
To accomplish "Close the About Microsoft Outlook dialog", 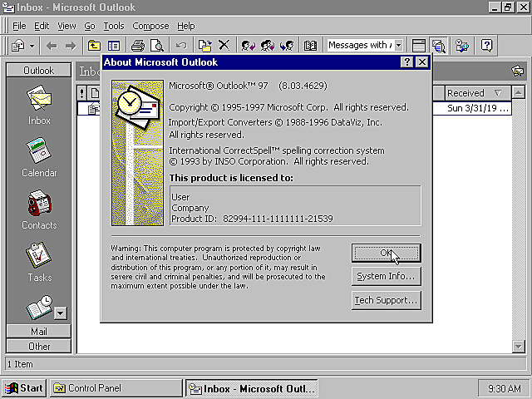I will pyautogui.click(x=421, y=62).
